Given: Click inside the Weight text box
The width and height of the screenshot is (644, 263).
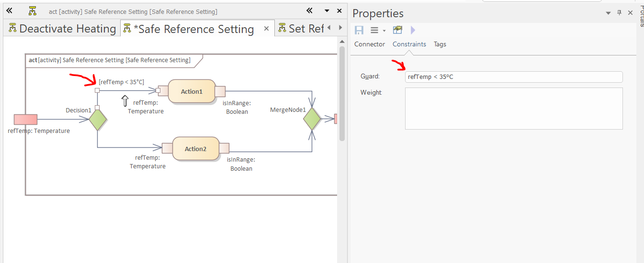Looking at the screenshot, I should tap(513, 108).
